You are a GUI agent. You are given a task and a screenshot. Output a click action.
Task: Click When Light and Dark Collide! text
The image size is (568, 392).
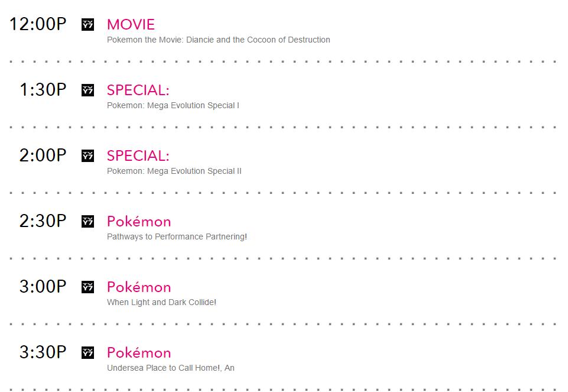coord(161,303)
